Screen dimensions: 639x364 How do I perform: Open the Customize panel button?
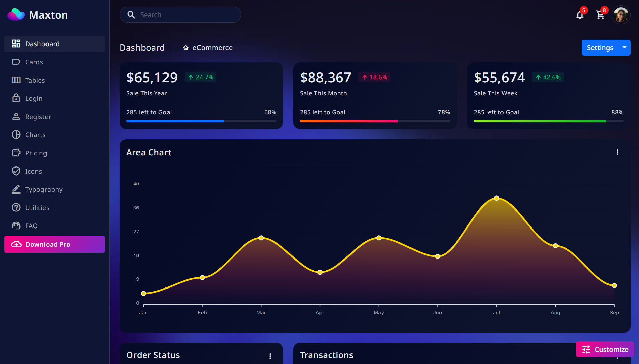pyautogui.click(x=605, y=350)
